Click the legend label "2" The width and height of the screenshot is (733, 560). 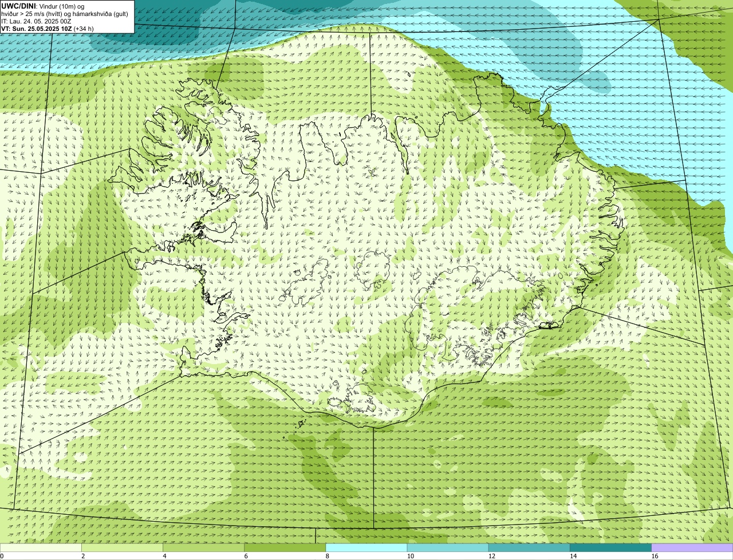click(x=83, y=556)
